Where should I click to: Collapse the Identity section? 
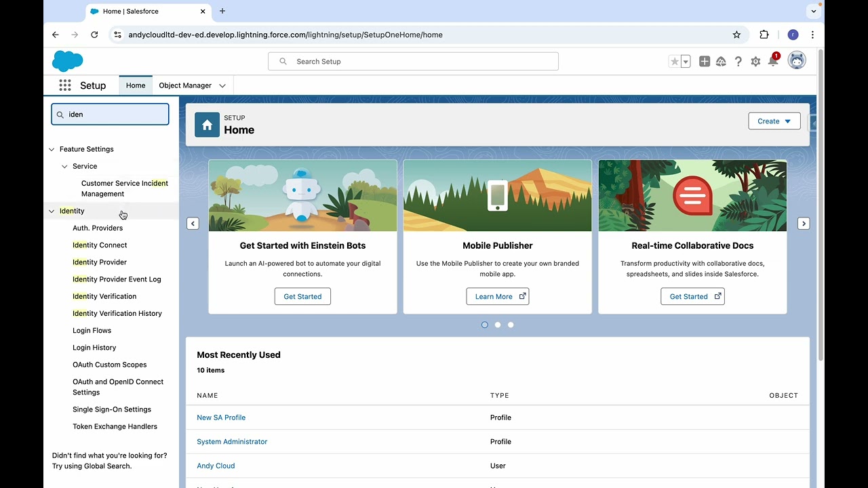coord(52,211)
